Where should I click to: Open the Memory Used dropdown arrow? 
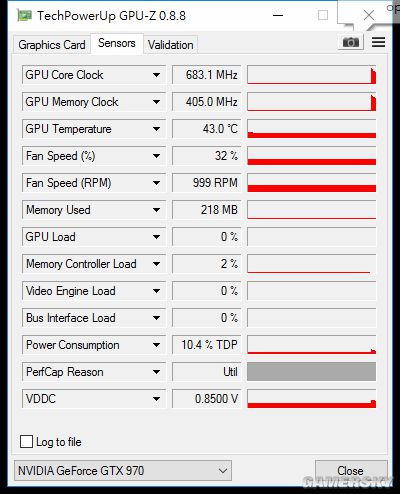point(156,210)
